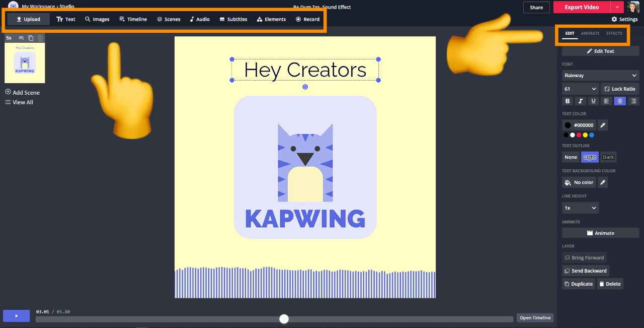Screen dimensions: 644x328
Task: Click the Duplicate layer button
Action: pyautogui.click(x=579, y=284)
